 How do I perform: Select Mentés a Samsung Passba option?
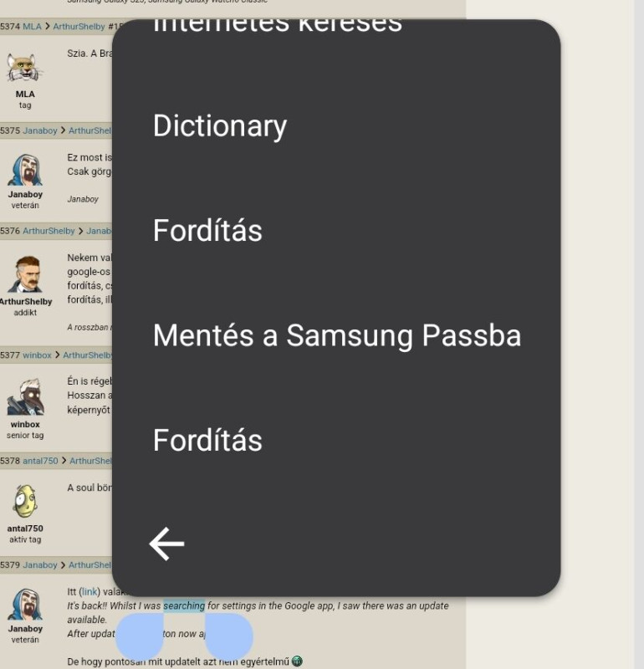tap(337, 335)
